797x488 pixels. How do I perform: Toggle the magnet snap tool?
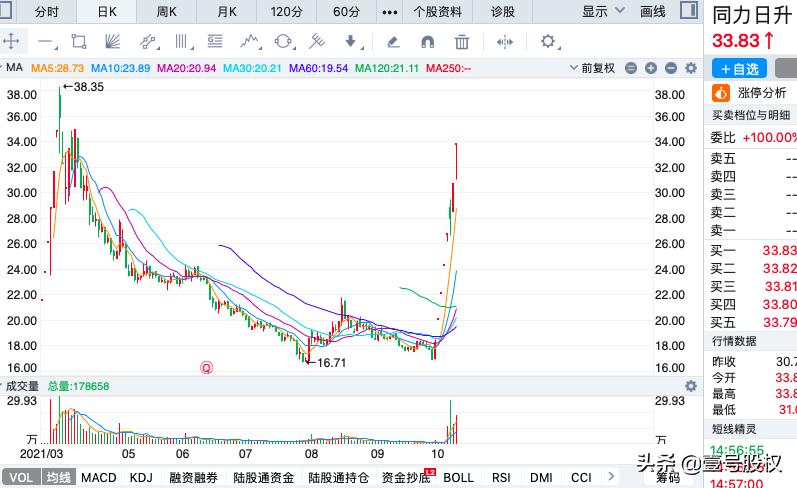[x=427, y=42]
